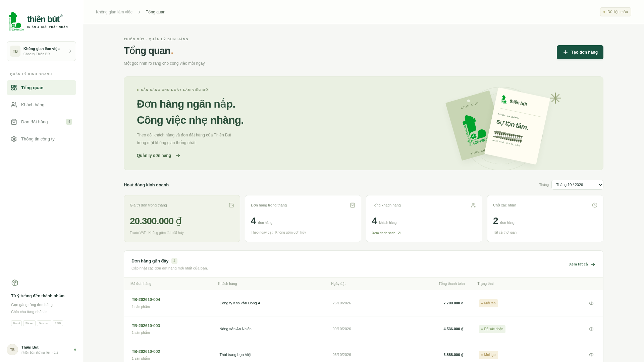Viewport: 644px width, 362px height.
Task: Open the Đơn đặt hàng menu item
Action: pyautogui.click(x=41, y=122)
